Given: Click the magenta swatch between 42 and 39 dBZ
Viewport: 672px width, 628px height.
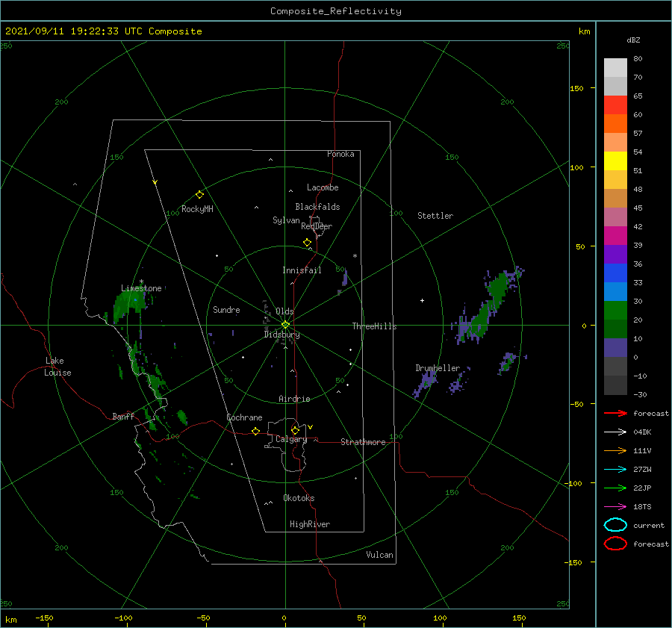Looking at the screenshot, I should click(x=615, y=236).
